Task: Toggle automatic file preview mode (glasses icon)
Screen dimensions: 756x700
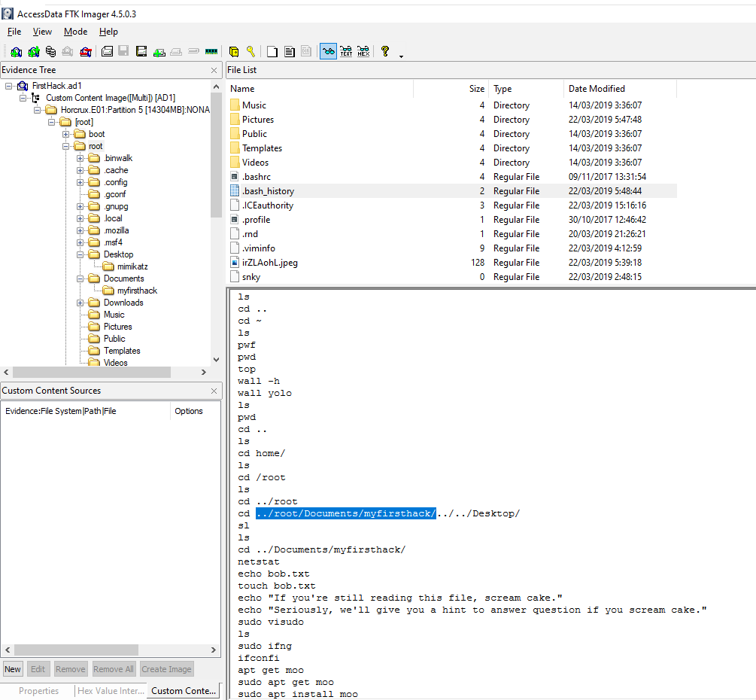Action: click(328, 51)
